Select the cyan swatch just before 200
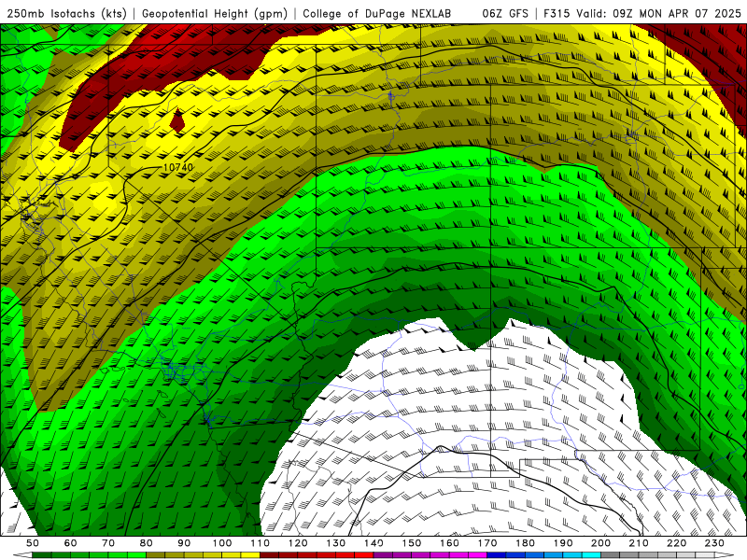Image resolution: width=747 pixels, height=560 pixels. [x=591, y=555]
